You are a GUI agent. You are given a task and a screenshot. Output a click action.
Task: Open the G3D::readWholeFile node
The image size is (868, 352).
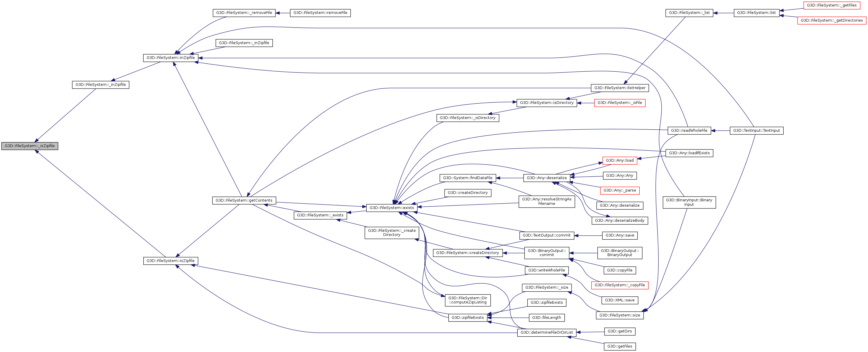[689, 131]
